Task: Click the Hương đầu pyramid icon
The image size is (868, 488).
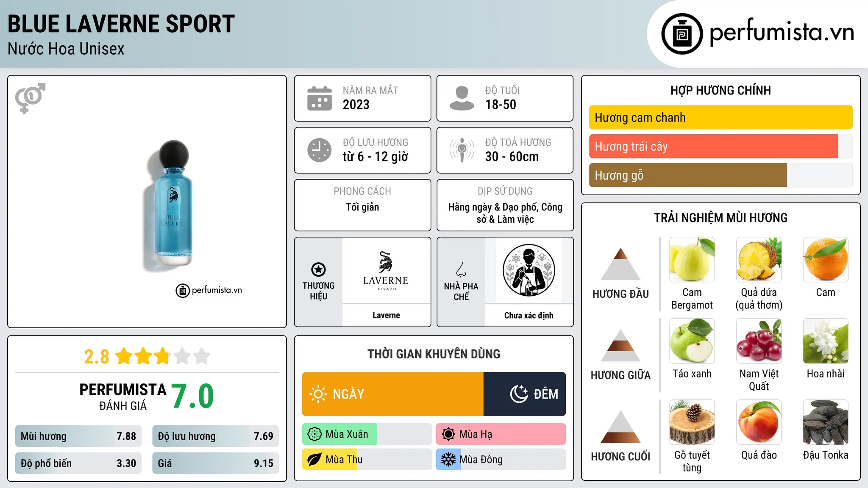Action: (620, 263)
